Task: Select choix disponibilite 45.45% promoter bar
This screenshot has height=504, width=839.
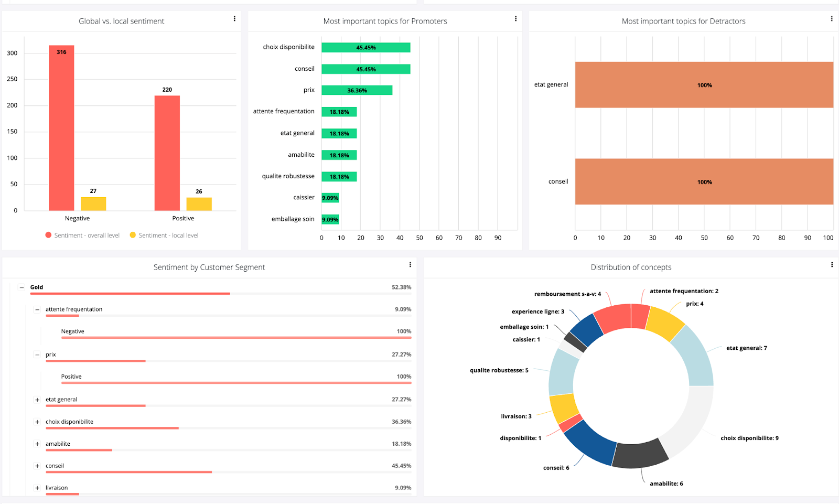Action: [366, 47]
